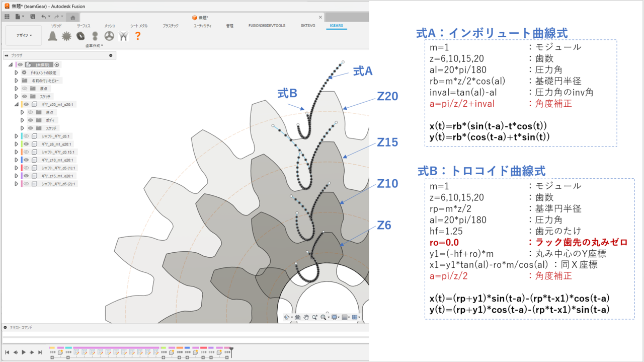The height and width of the screenshot is (362, 644).
Task: Select the spur gear creation icon
Action: (66, 36)
